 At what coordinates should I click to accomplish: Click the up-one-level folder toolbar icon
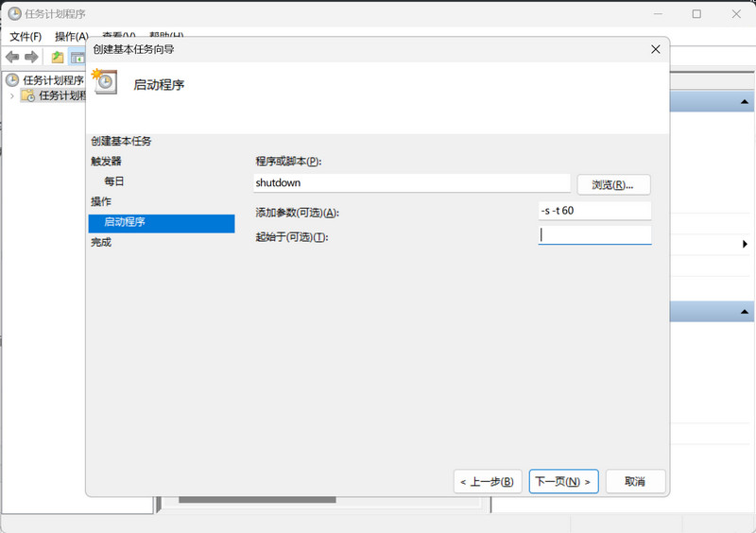point(58,57)
